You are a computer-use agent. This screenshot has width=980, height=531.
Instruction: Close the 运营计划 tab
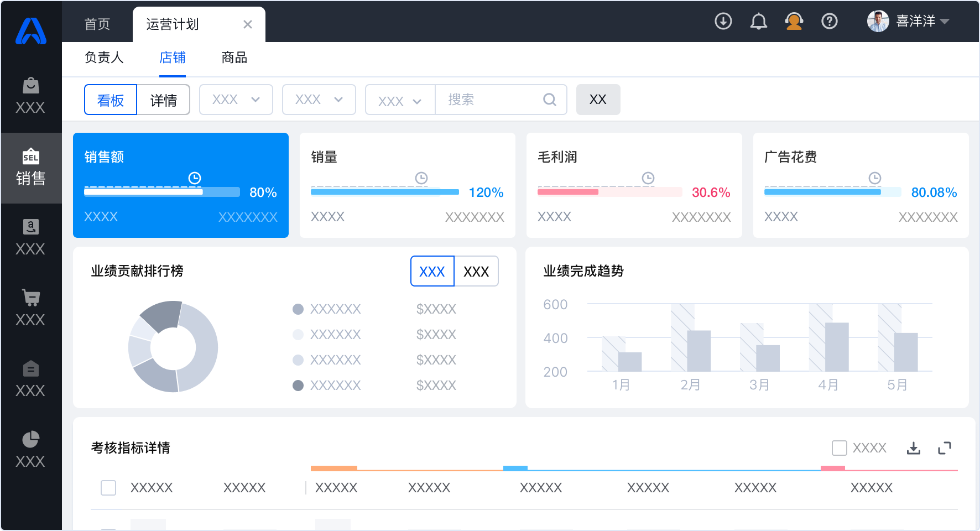(x=248, y=24)
